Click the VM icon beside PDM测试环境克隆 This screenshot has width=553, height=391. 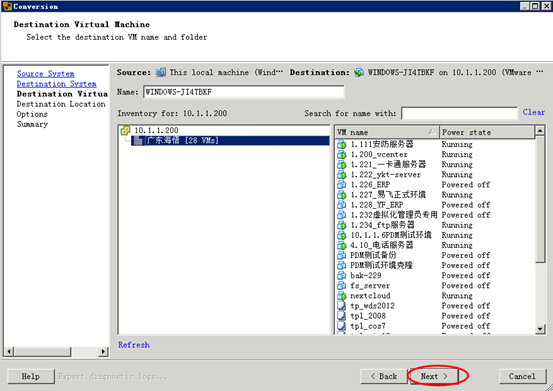pos(341,265)
